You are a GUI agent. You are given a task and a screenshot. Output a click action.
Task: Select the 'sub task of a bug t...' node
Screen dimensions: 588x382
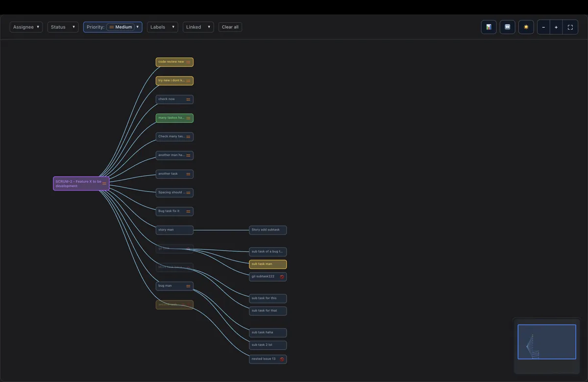(268, 252)
